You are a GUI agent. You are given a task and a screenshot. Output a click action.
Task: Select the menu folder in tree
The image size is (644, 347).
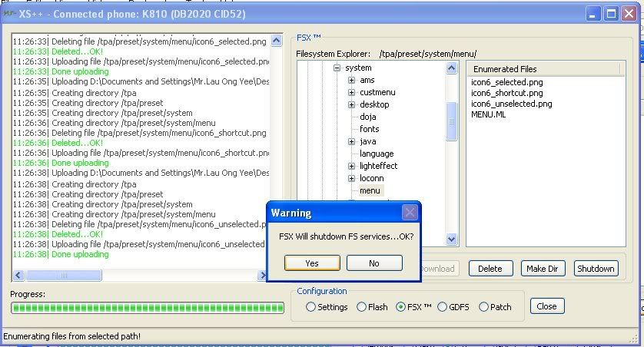click(x=370, y=190)
